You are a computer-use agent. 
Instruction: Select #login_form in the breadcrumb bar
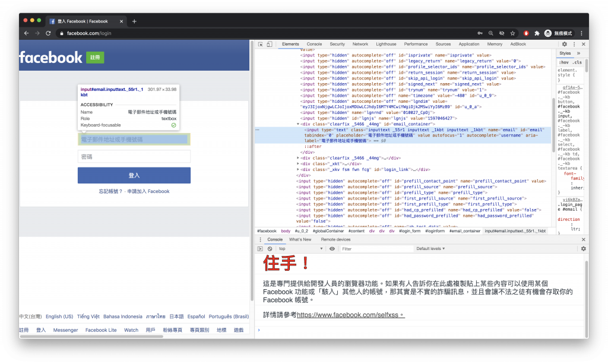click(410, 231)
